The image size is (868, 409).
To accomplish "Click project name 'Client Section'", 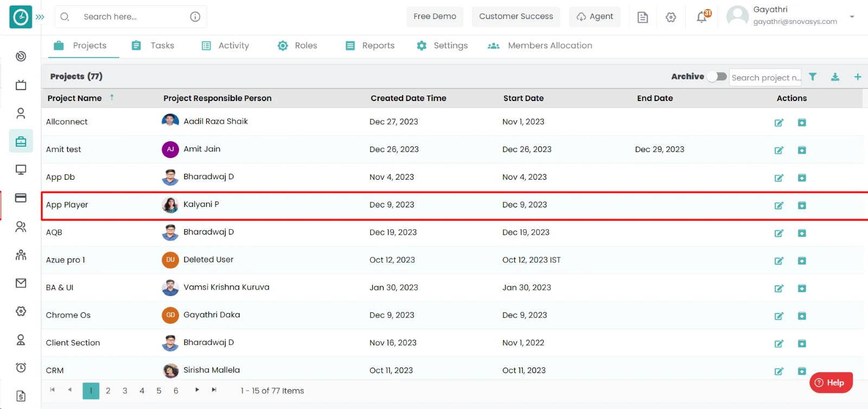I will click(x=73, y=343).
